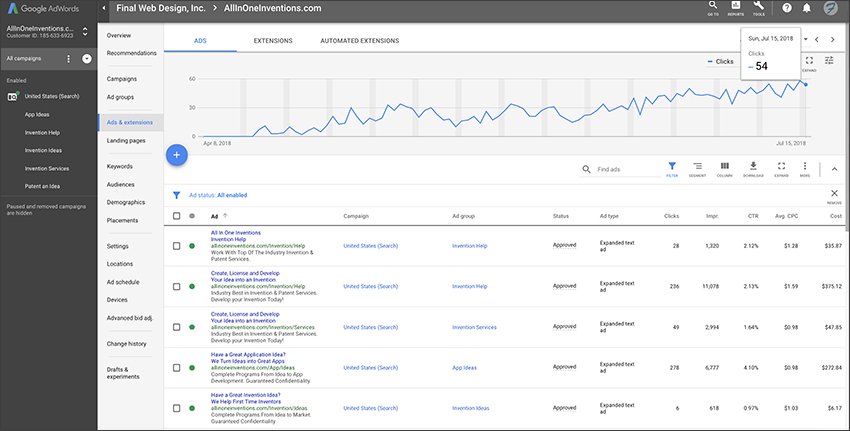The image size is (850, 431).
Task: Open the Invention Services ad group link in table
Action: tap(474, 327)
